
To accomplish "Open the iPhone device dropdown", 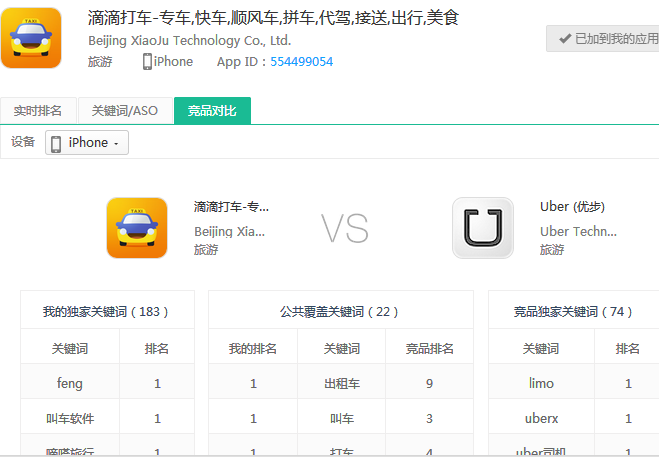I will coord(87,143).
